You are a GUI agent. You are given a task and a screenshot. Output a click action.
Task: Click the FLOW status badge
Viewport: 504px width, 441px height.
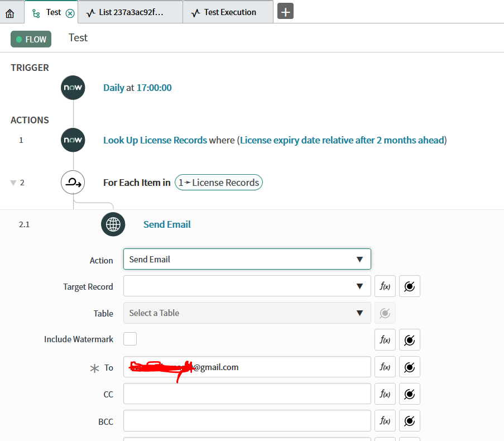pos(31,39)
